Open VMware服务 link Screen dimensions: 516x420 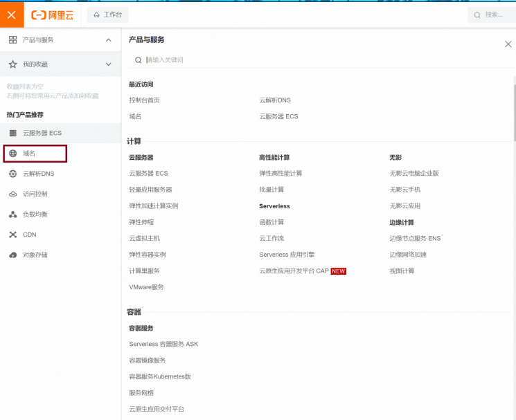[x=146, y=287]
